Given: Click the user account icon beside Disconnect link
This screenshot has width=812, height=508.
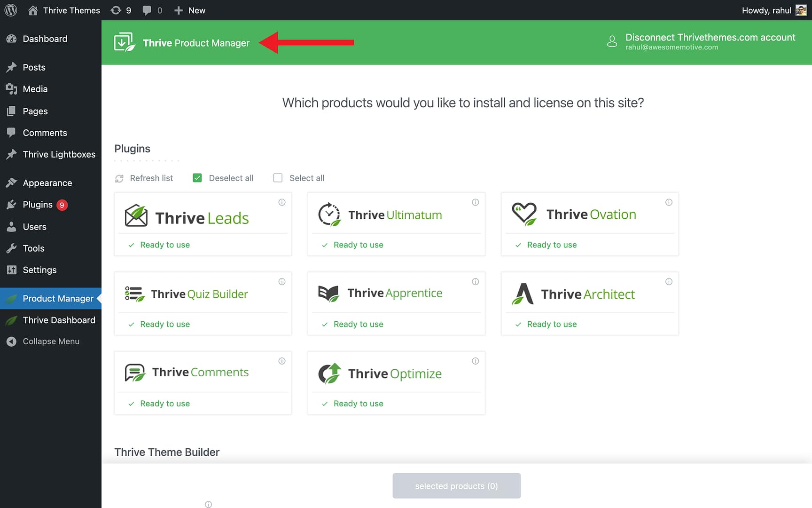Looking at the screenshot, I should [x=612, y=41].
